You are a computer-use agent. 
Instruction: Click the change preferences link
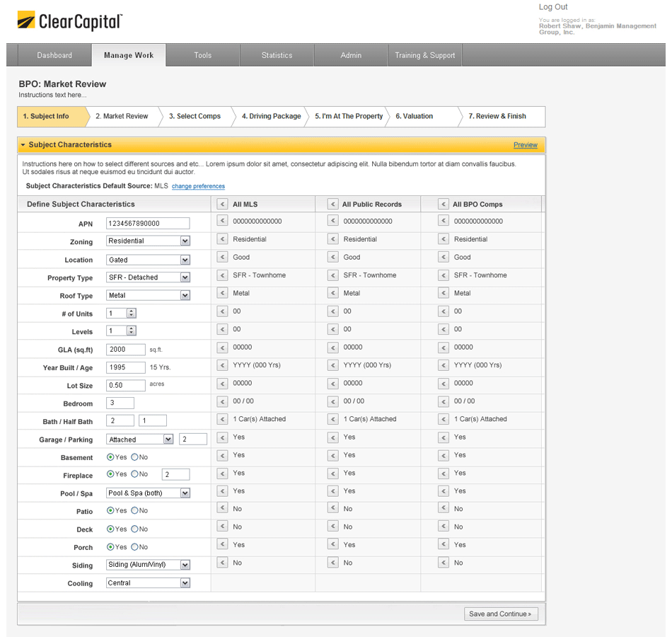198,187
